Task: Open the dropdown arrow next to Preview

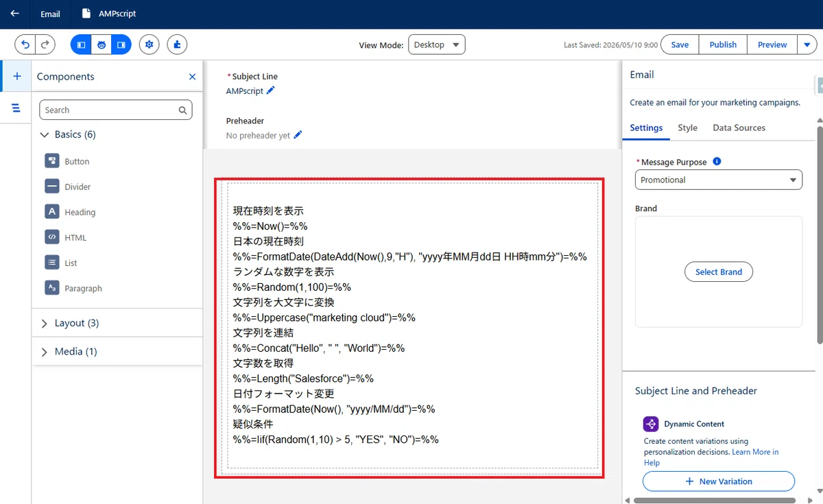Action: (x=807, y=45)
